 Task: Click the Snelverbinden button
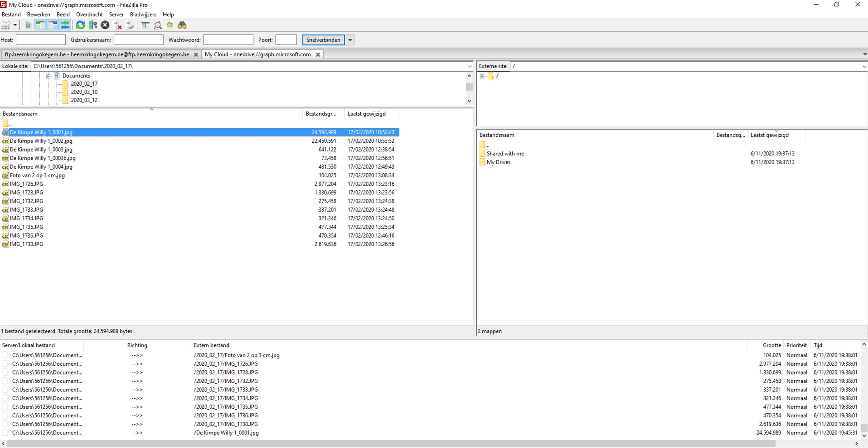pyautogui.click(x=323, y=40)
